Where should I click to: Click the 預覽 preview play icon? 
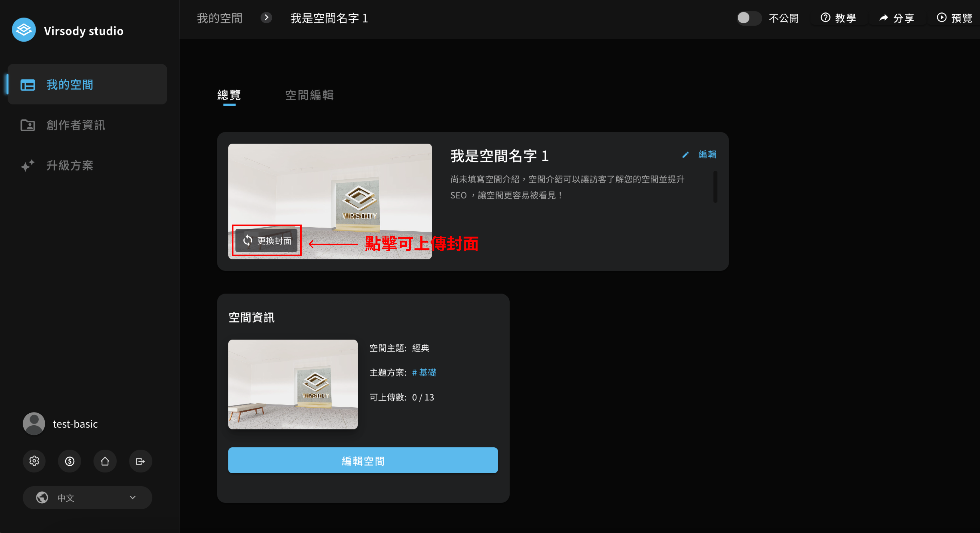(942, 18)
